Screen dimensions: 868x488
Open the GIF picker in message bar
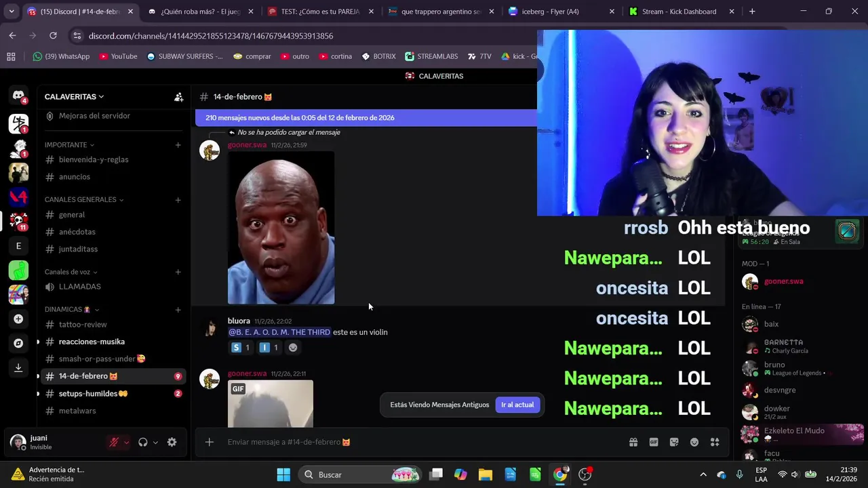coord(654,442)
